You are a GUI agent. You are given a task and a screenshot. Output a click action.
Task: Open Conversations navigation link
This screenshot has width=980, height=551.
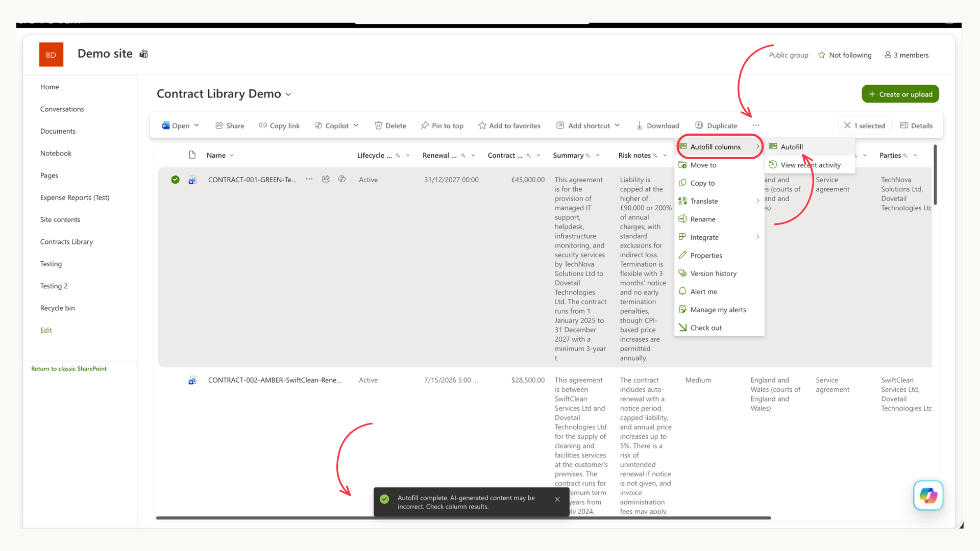62,109
